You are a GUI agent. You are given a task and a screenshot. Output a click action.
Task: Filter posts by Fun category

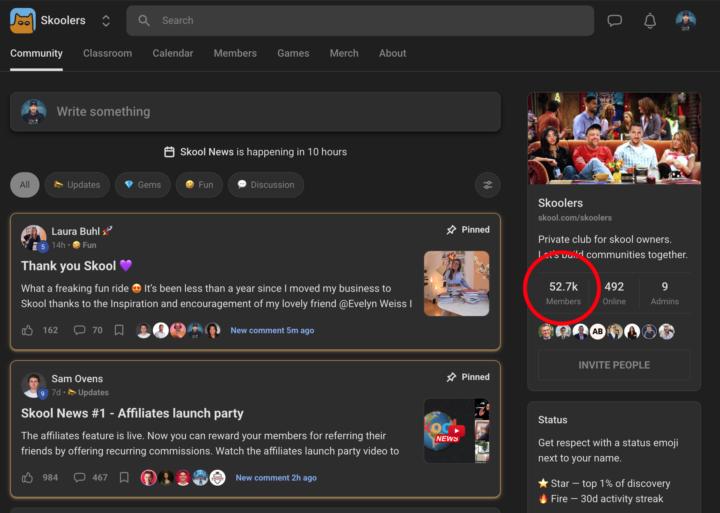click(x=199, y=185)
